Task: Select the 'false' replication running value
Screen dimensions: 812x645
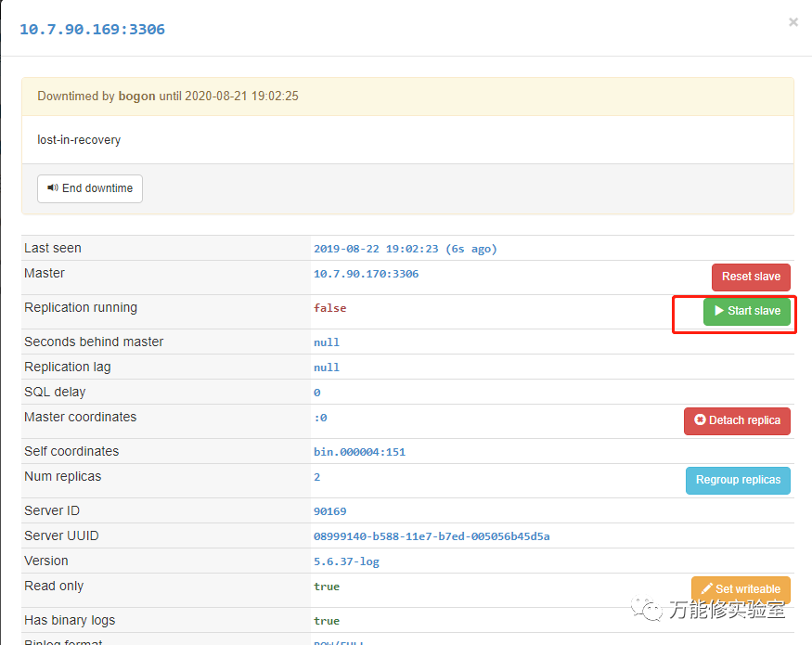Action: pyautogui.click(x=329, y=308)
